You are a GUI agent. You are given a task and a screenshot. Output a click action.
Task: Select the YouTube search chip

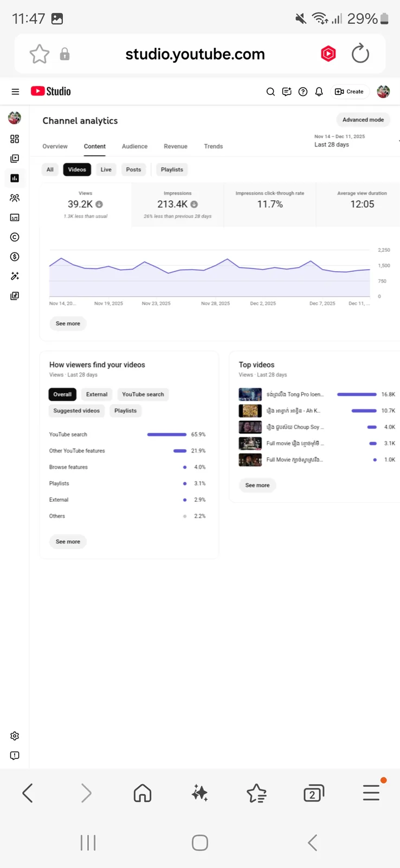point(143,394)
